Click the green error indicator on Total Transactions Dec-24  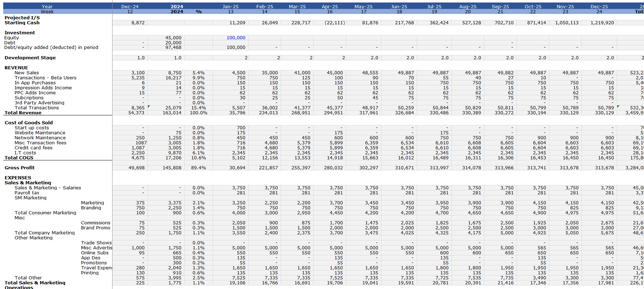pos(149,106)
